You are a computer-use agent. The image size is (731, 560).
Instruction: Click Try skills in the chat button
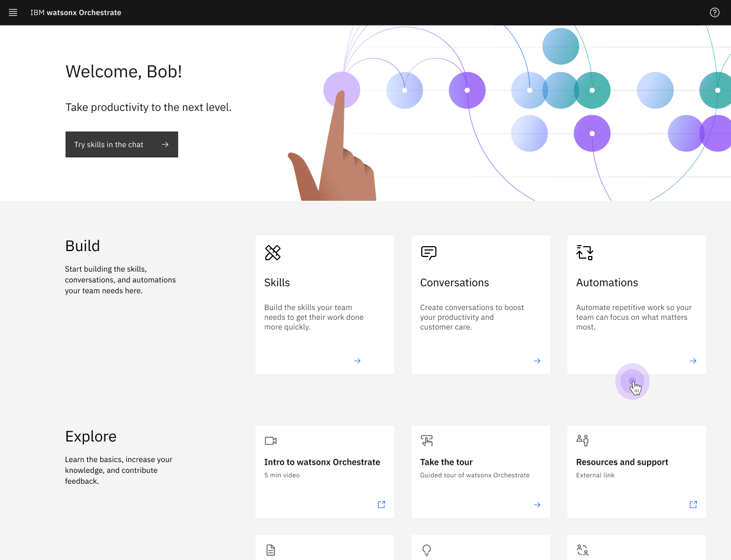122,144
